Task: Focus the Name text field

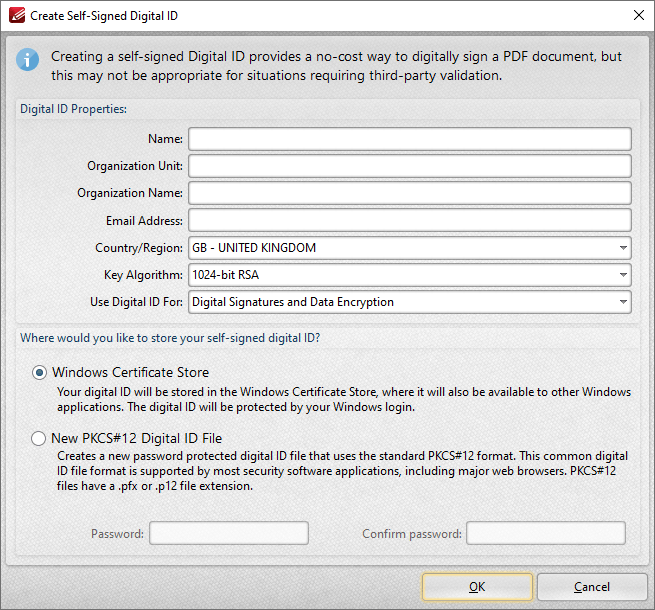Action: point(409,139)
